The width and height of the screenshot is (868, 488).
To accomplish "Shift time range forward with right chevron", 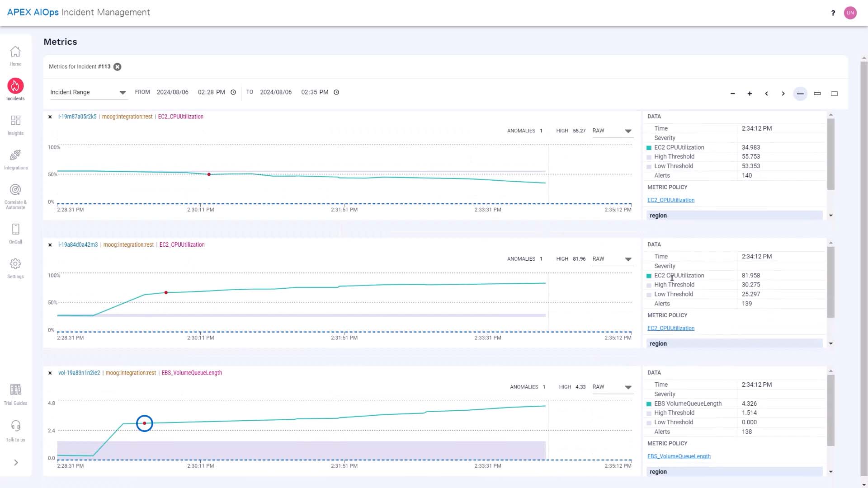I will click(x=783, y=94).
